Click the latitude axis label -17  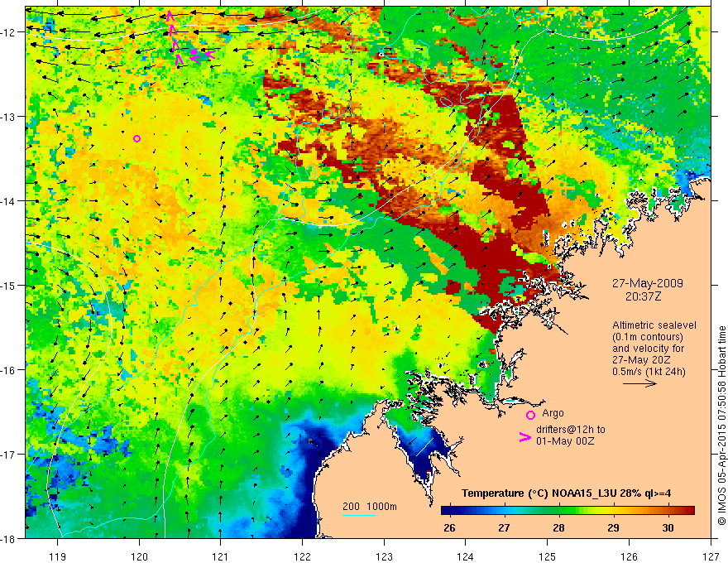point(8,455)
